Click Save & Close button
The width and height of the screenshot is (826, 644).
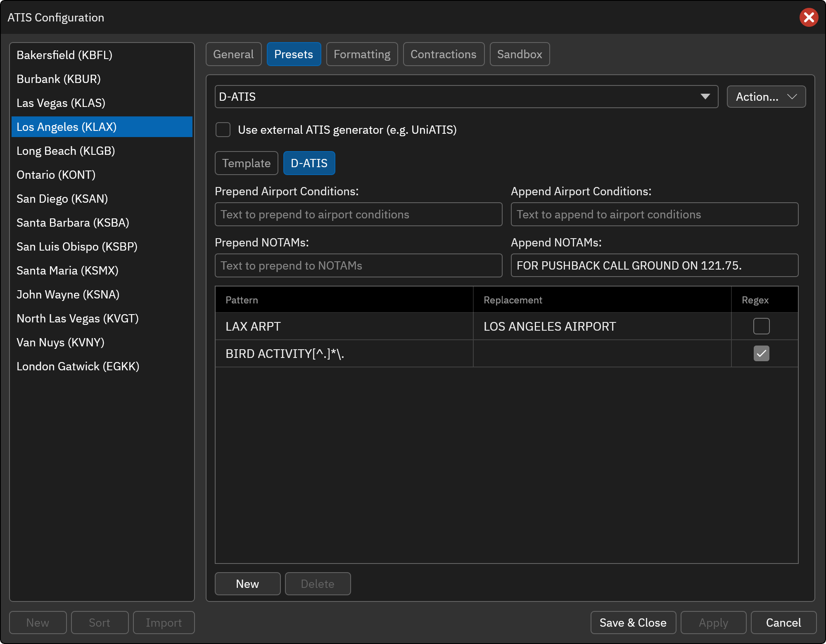click(x=633, y=623)
